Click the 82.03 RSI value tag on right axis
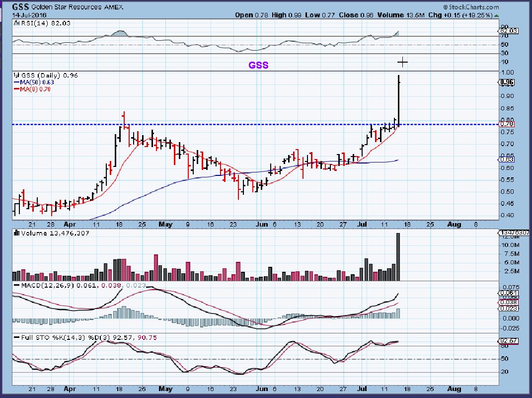532x398 pixels. pyautogui.click(x=509, y=31)
